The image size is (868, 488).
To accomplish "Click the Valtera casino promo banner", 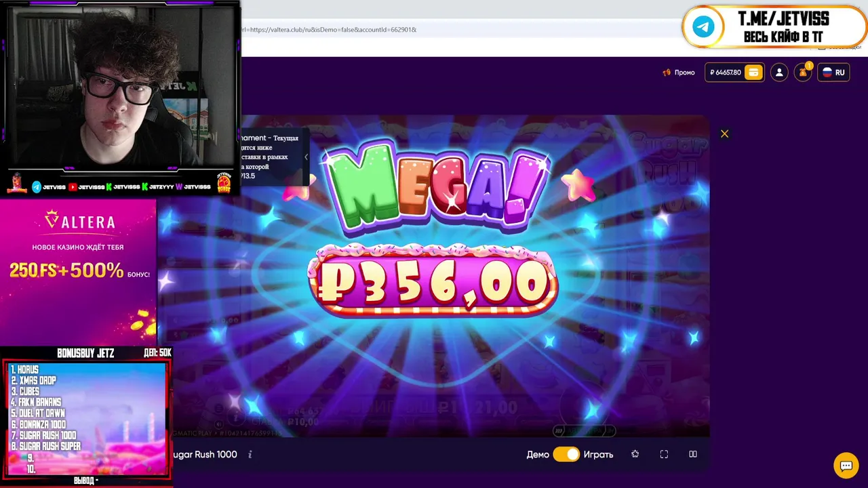I will tap(78, 271).
